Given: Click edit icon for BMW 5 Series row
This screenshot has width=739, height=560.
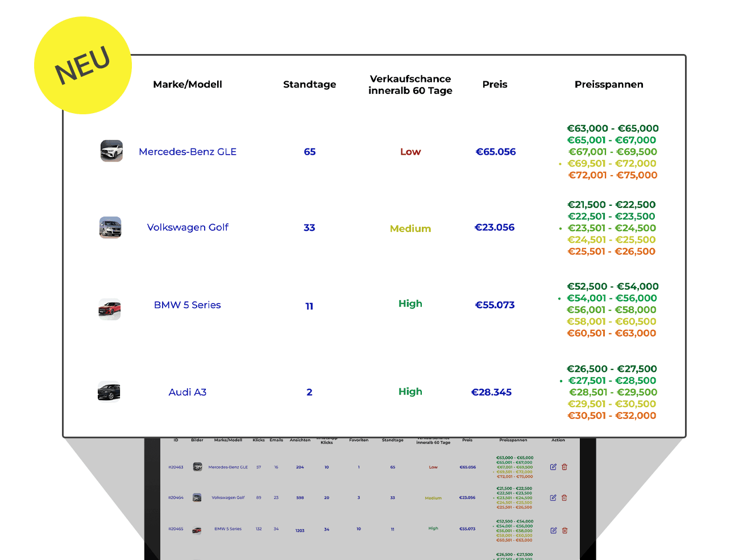Looking at the screenshot, I should click(554, 530).
